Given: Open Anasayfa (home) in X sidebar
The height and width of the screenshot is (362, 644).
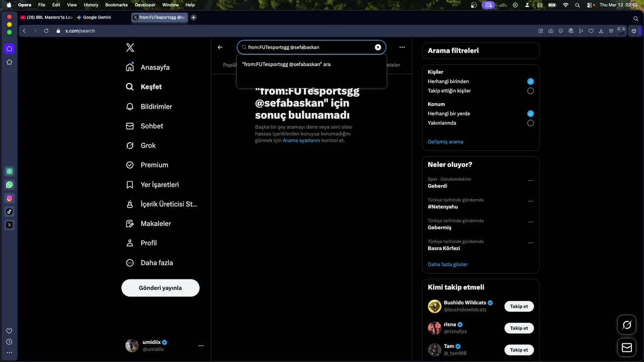Looking at the screenshot, I should click(x=148, y=67).
